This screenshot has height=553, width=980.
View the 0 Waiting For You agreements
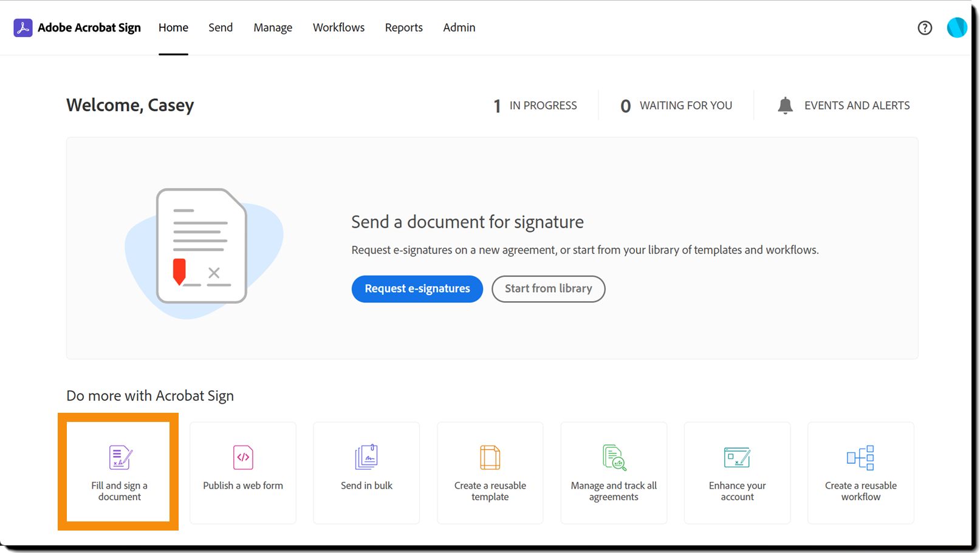tap(676, 106)
